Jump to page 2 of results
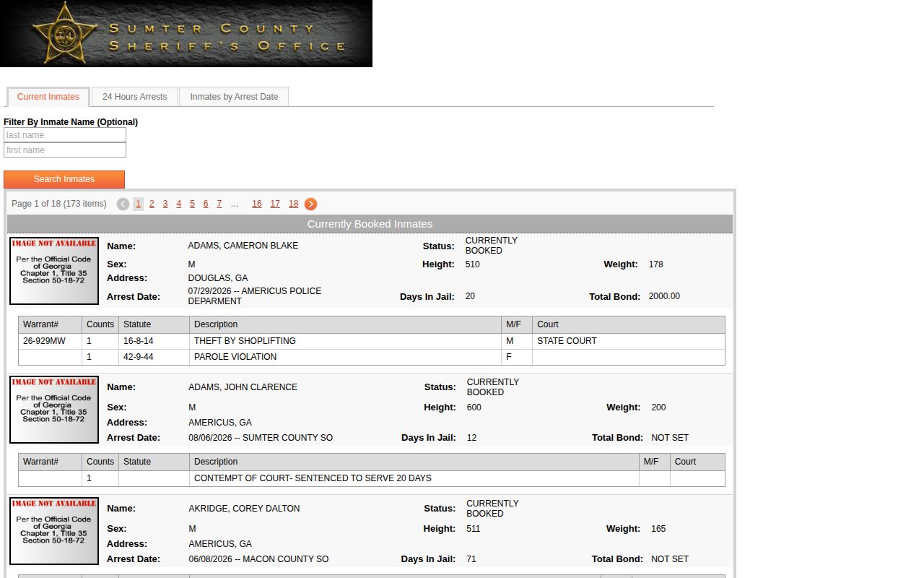Image resolution: width=924 pixels, height=578 pixels. coord(152,204)
